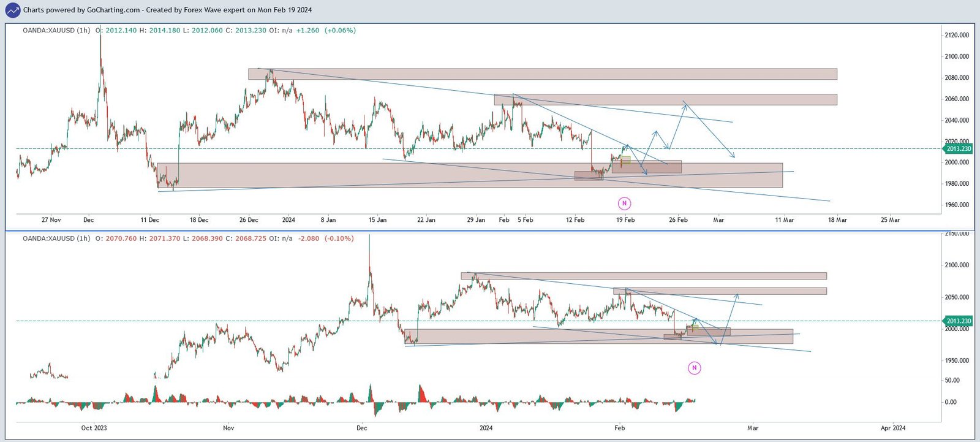Click the Apr 2024 label on lower time axis
The height and width of the screenshot is (442, 980).
pyautogui.click(x=893, y=428)
